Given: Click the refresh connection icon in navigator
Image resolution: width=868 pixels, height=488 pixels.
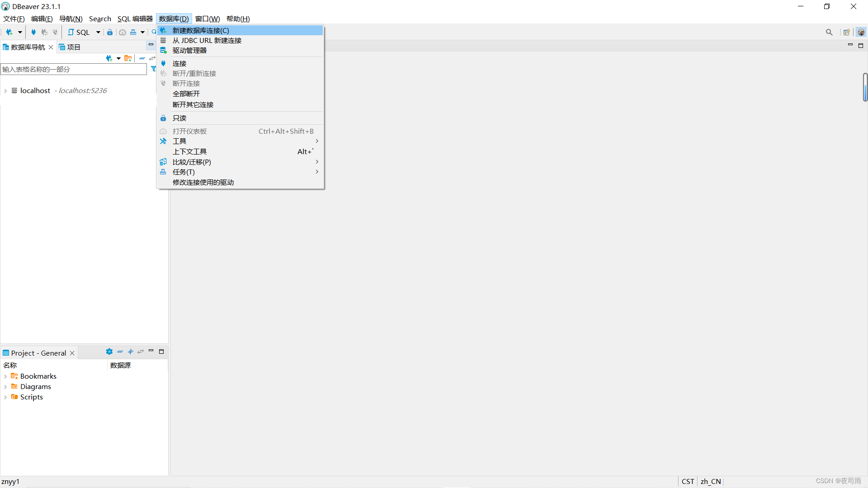Looking at the screenshot, I should (152, 58).
